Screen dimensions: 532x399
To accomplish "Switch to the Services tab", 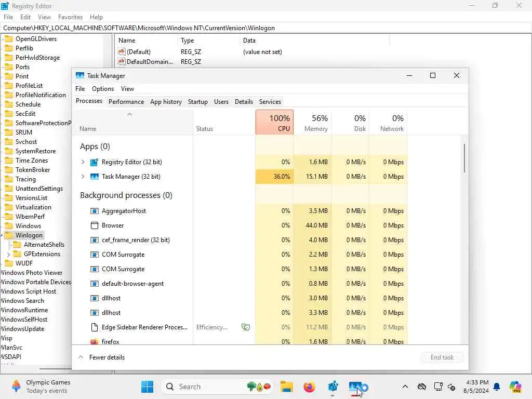I will click(x=270, y=102).
